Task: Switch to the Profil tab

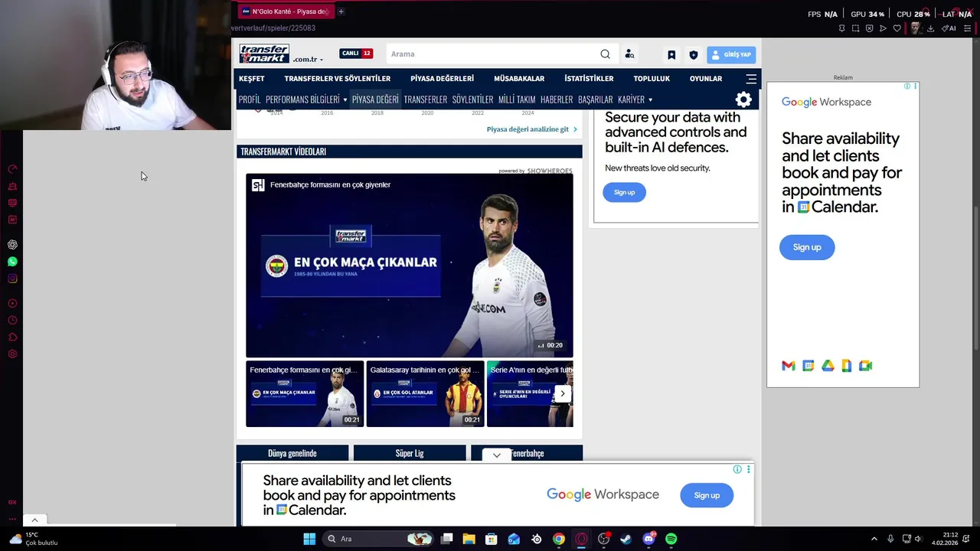Action: point(250,99)
